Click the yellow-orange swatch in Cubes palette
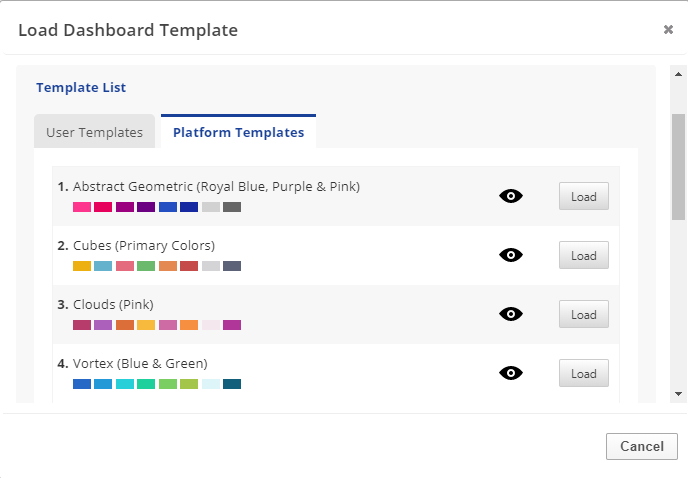The width and height of the screenshot is (688, 478). tap(82, 266)
